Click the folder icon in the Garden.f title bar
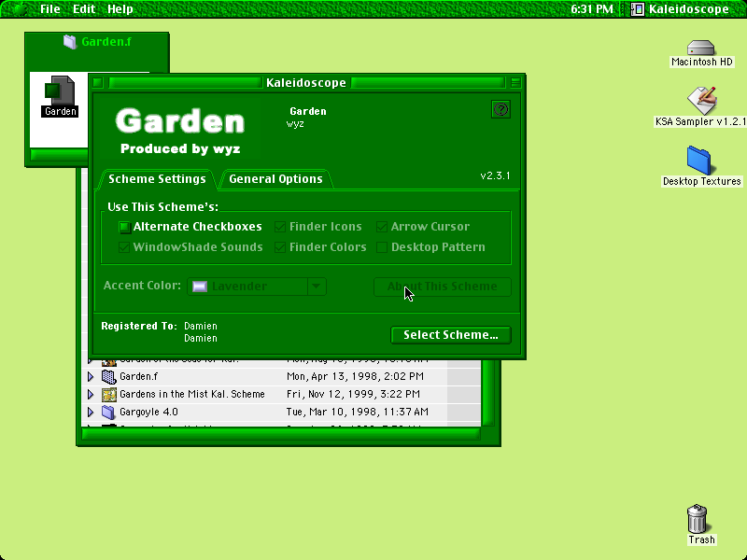Image resolution: width=747 pixels, height=560 pixels. coord(70,42)
